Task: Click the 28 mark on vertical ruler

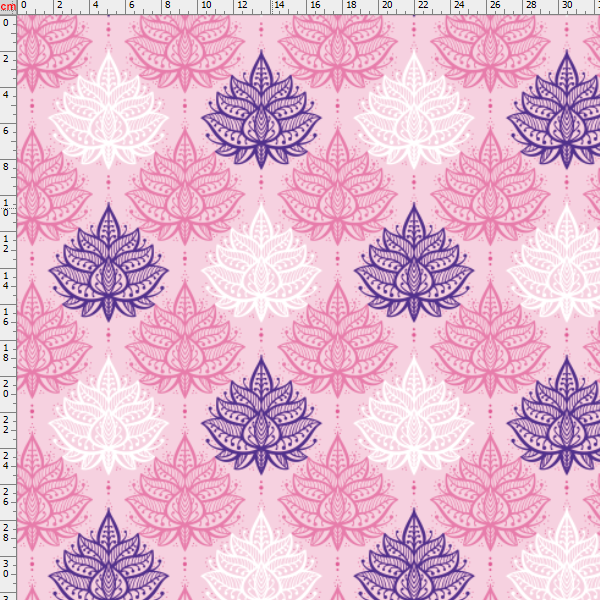Action: tap(6, 533)
